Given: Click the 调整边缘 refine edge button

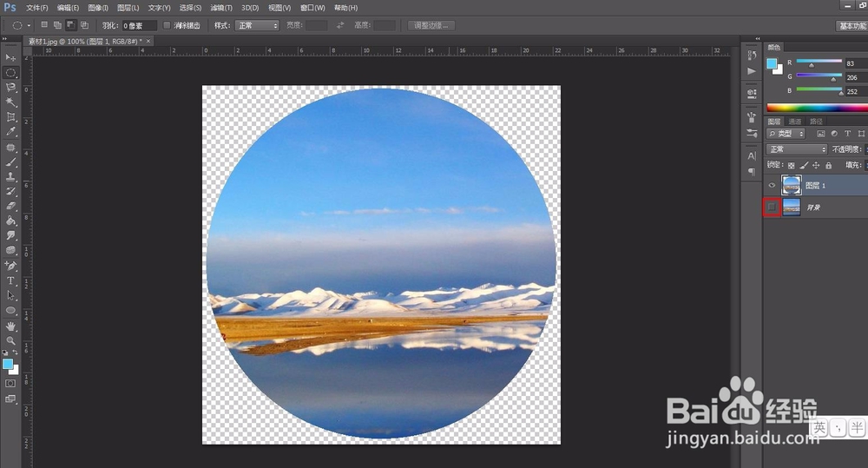Looking at the screenshot, I should click(431, 25).
